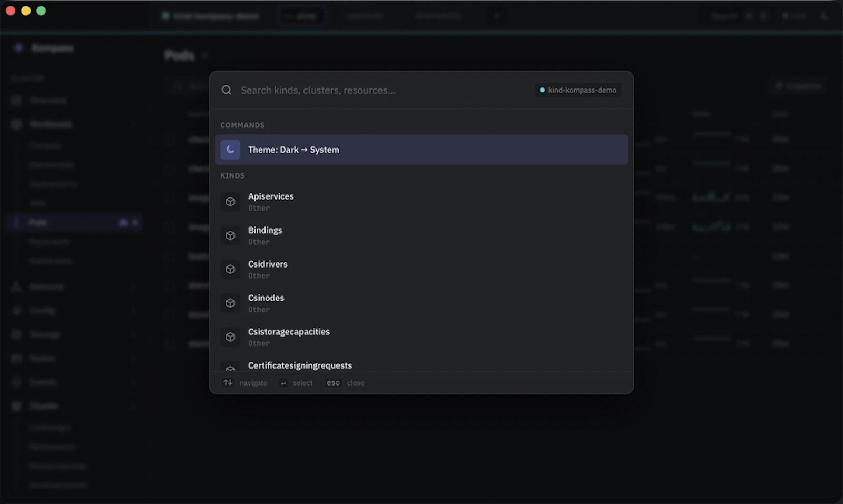Click the return-key select hint icon

[x=283, y=383]
